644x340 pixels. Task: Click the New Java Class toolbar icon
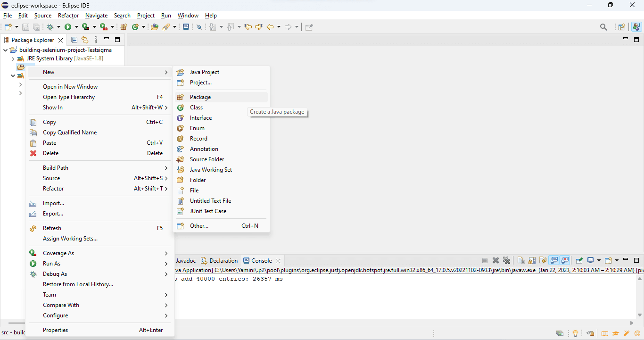[x=135, y=27]
